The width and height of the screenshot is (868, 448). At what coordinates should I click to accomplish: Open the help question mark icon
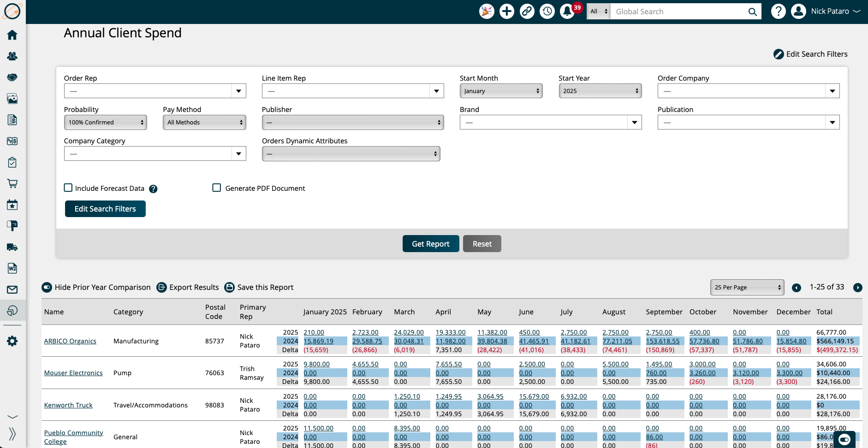(x=779, y=12)
